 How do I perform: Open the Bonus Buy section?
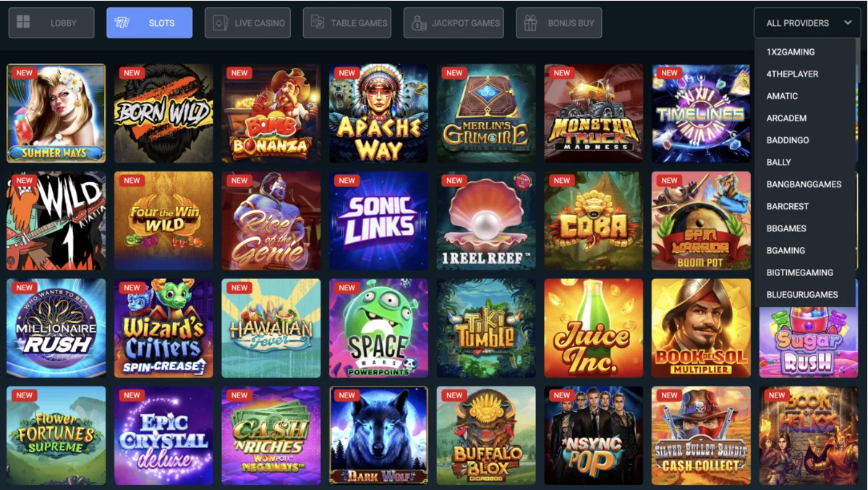pyautogui.click(x=558, y=23)
